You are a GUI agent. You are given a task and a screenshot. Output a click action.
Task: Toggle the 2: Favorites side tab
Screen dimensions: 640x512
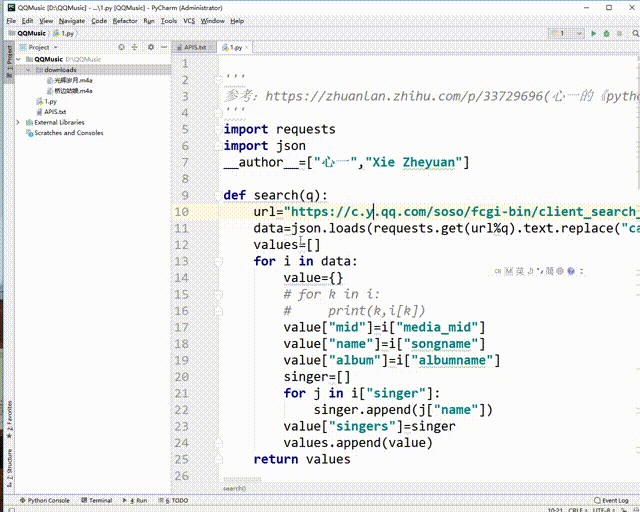tap(9, 420)
